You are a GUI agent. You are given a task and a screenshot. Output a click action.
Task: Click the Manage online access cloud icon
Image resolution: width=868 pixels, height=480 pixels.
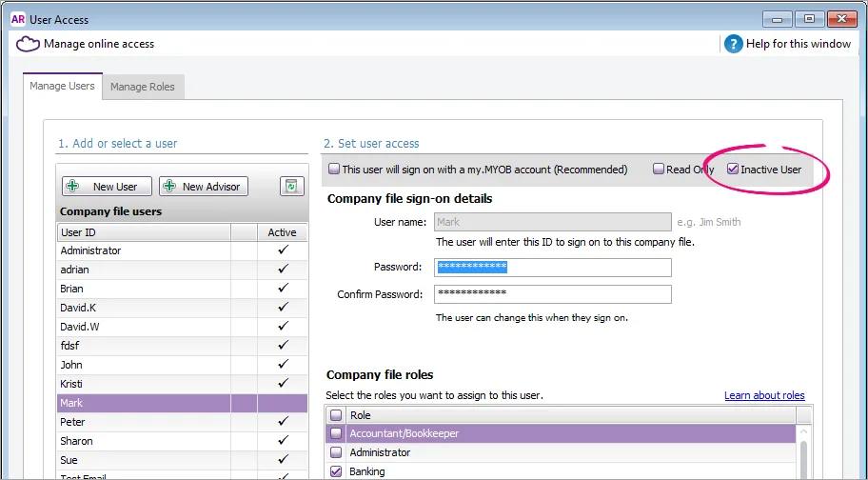pos(28,44)
